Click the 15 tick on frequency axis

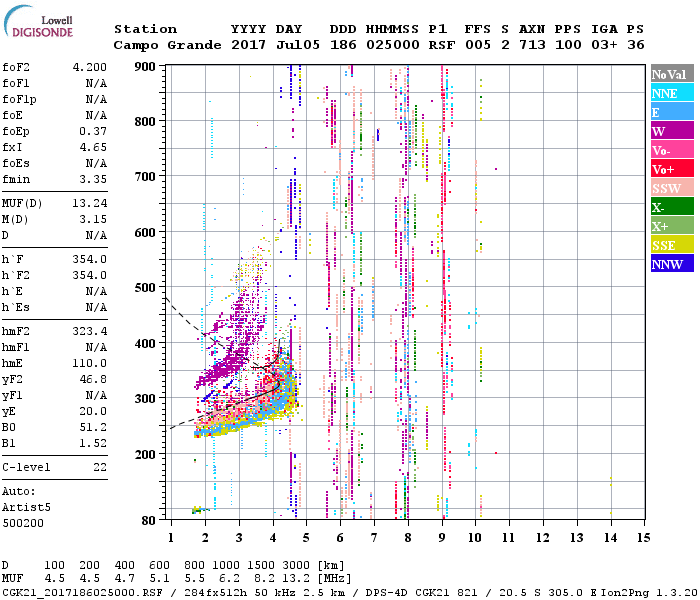coord(643,537)
